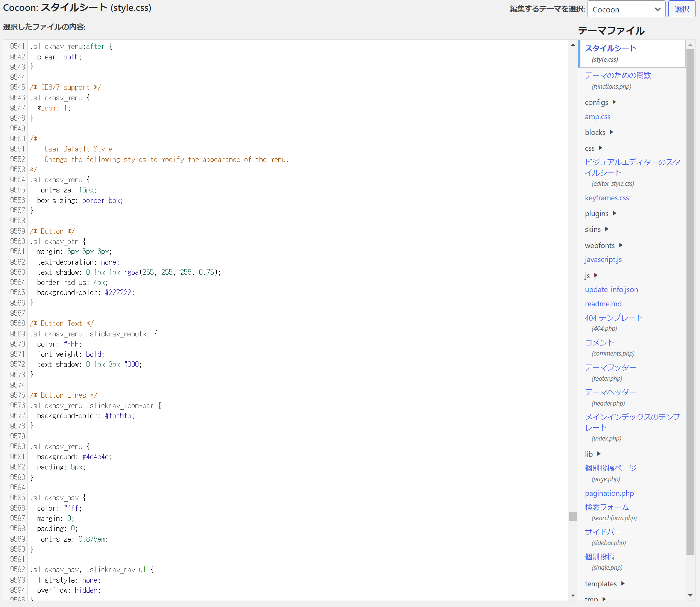Expand the css folder arrow

(600, 148)
